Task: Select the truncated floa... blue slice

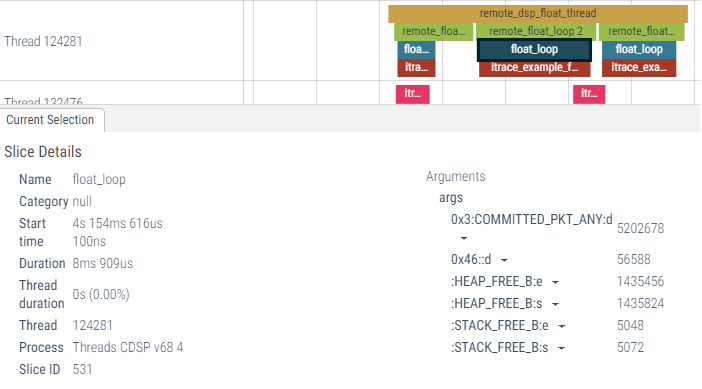Action: 416,49
